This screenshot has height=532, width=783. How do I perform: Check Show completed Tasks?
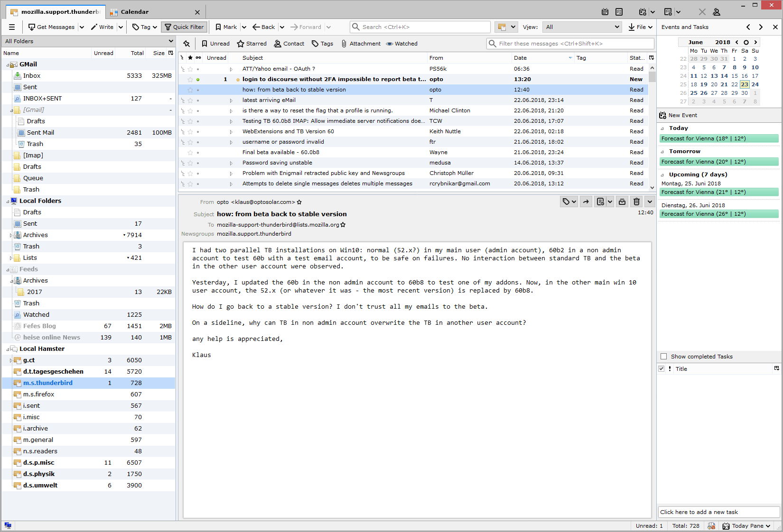point(663,357)
